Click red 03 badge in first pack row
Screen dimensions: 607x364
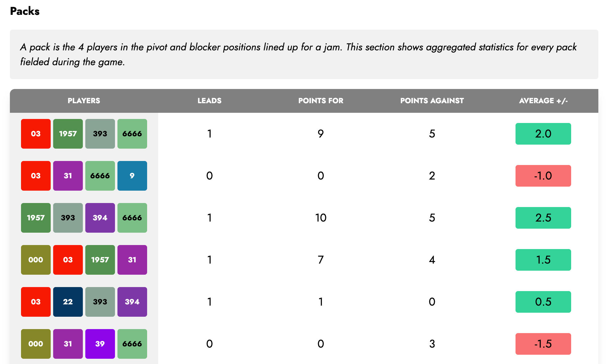(36, 134)
